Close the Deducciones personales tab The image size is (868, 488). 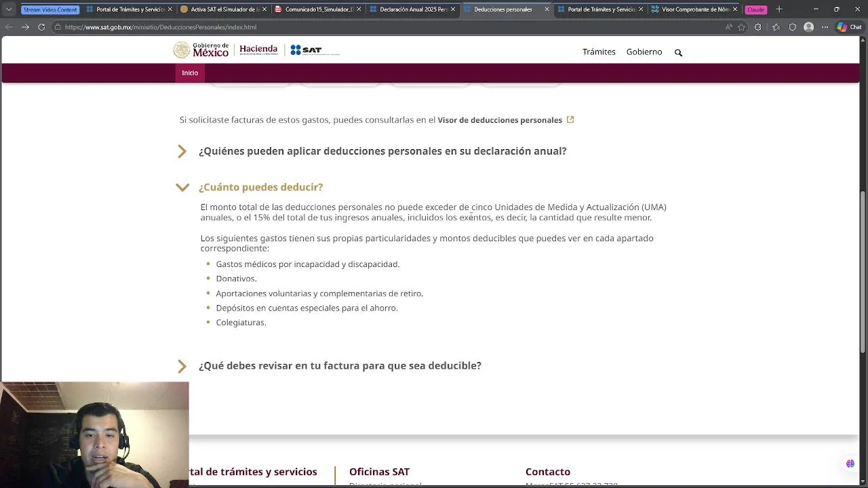click(547, 9)
